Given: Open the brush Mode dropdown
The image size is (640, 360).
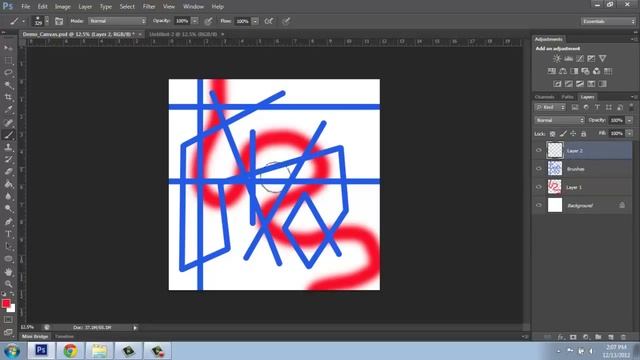Looking at the screenshot, I should [x=117, y=21].
